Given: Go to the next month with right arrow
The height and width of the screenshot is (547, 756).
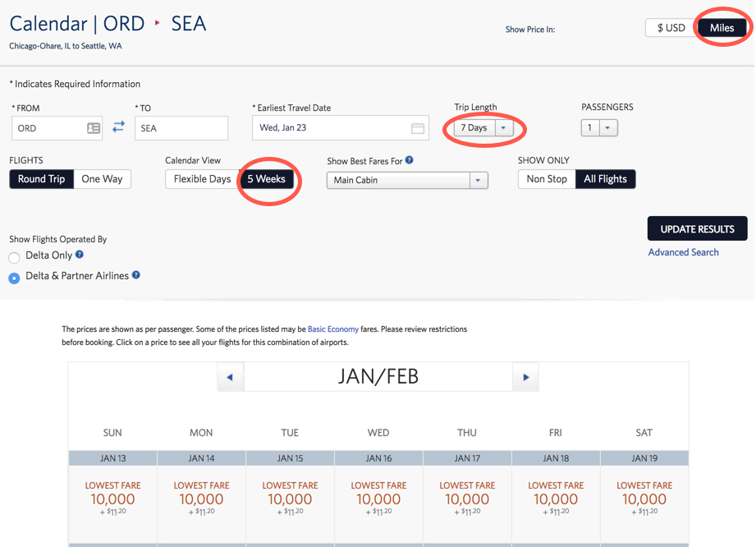Looking at the screenshot, I should pyautogui.click(x=525, y=377).
